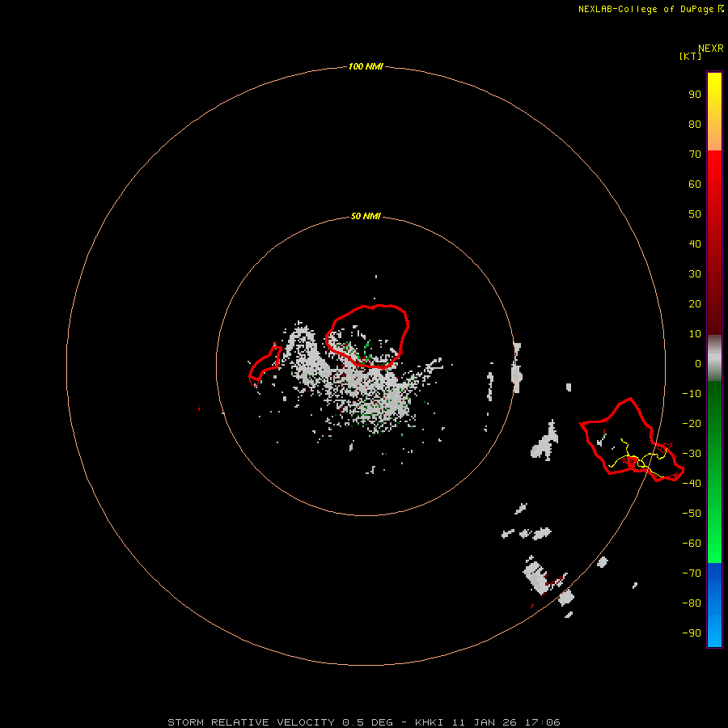
Task: Click the -80 value on the velocity scale
Action: (692, 603)
